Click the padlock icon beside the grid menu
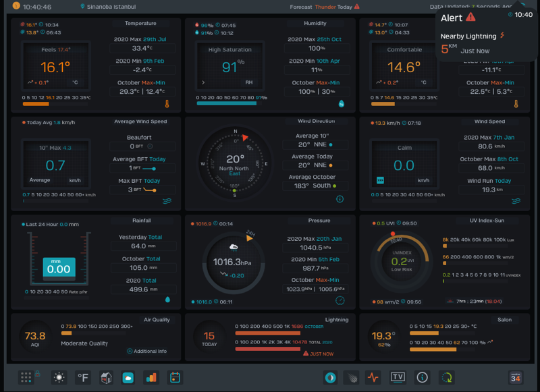The width and height of the screenshot is (540, 392). tap(38, 373)
